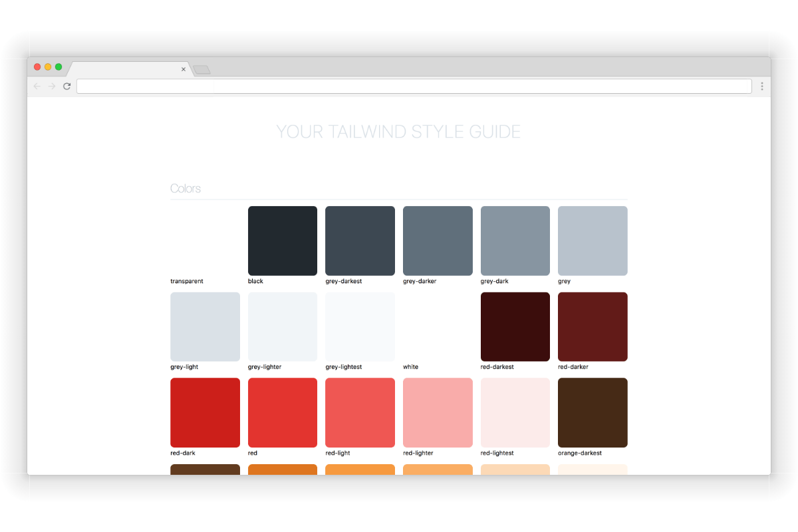Viewport: 798px width, 532px height.
Task: Open a new browser tab
Action: (201, 68)
